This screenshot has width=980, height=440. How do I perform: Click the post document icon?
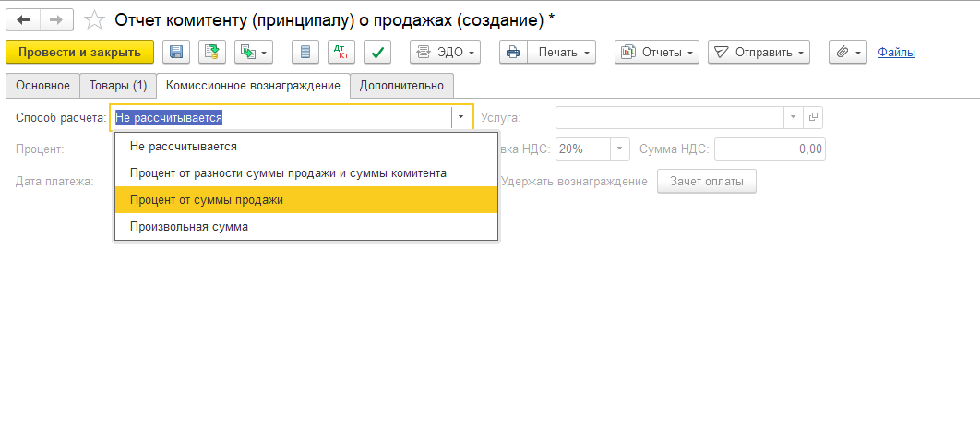(x=211, y=53)
